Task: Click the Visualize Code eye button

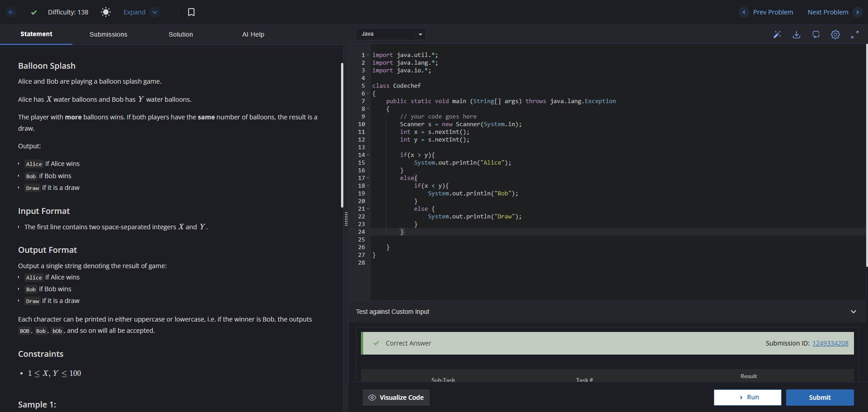Action: (x=396, y=398)
